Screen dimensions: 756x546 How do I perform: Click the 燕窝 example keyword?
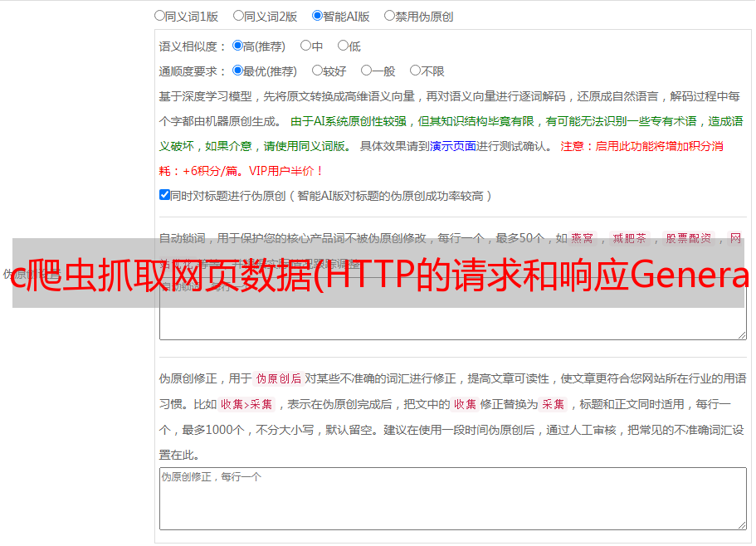(x=582, y=238)
